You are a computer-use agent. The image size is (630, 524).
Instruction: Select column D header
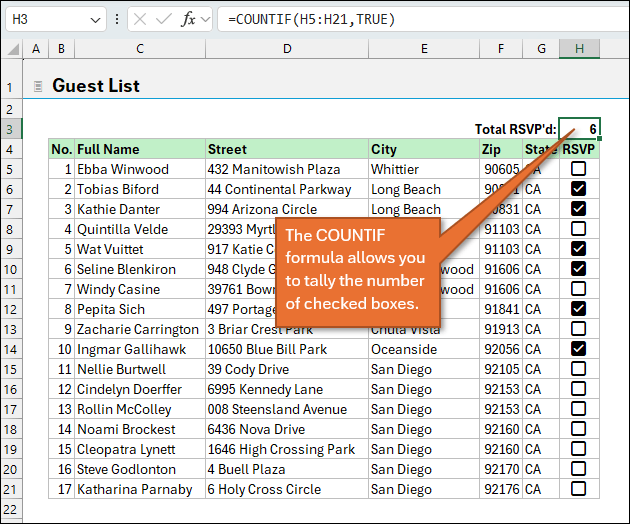tap(286, 49)
